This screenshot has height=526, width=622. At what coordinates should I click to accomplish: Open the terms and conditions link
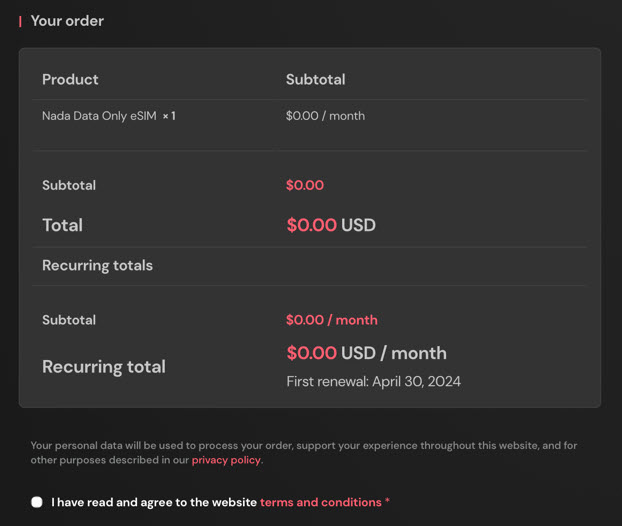coord(320,502)
